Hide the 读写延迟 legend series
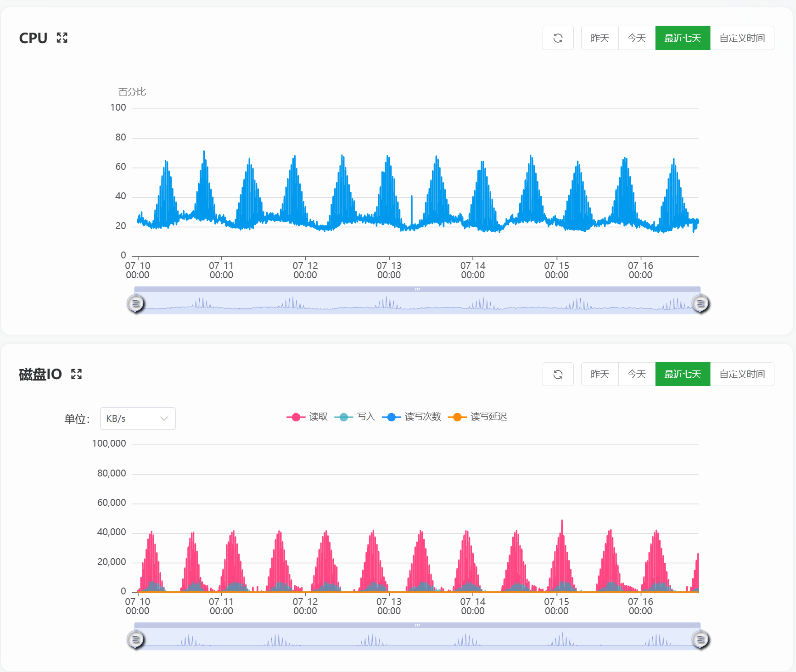 [x=477, y=417]
